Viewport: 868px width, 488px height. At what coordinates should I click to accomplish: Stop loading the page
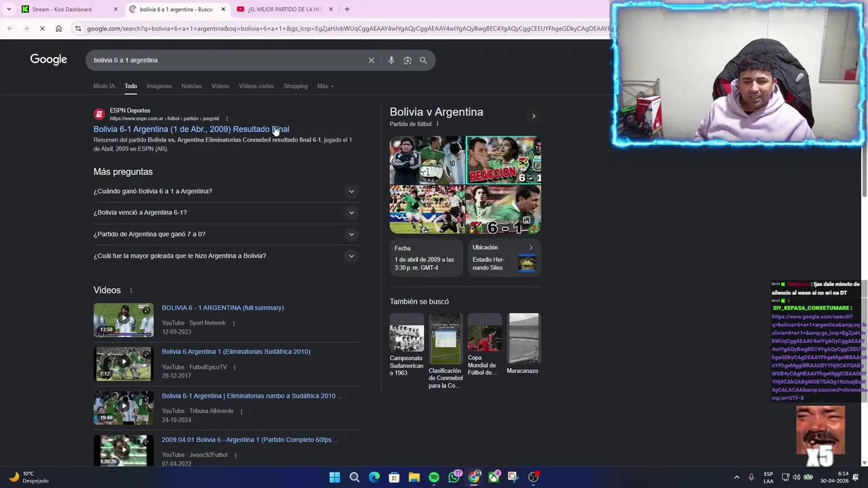point(42,28)
